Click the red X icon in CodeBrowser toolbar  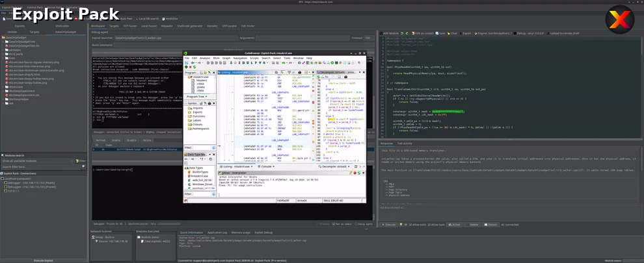(x=190, y=67)
